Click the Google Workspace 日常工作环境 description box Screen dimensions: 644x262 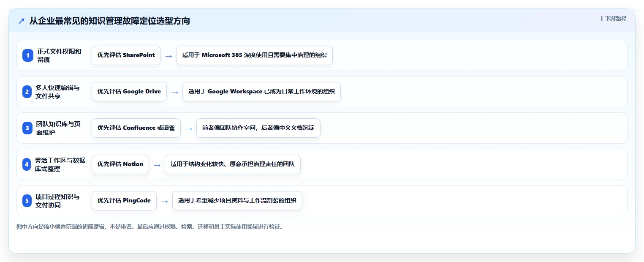click(x=261, y=92)
